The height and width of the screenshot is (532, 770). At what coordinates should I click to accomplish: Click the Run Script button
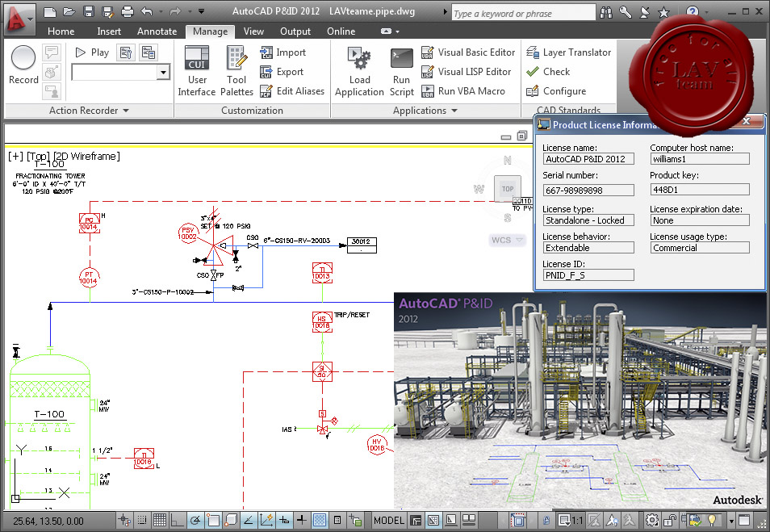tap(402, 71)
